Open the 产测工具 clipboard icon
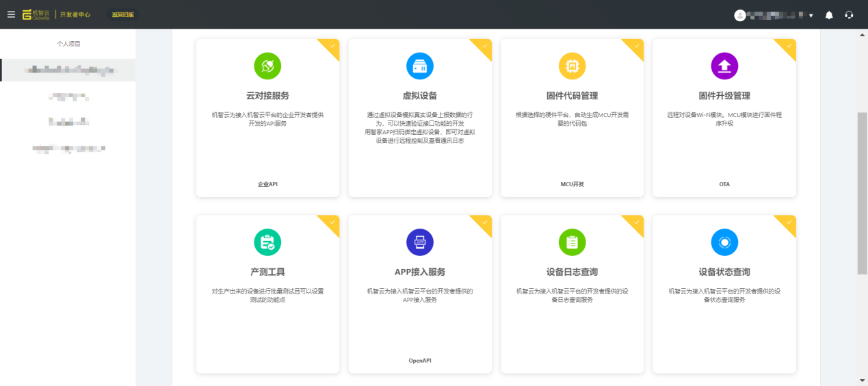Screen dimensions: 868x386 [x=267, y=242]
